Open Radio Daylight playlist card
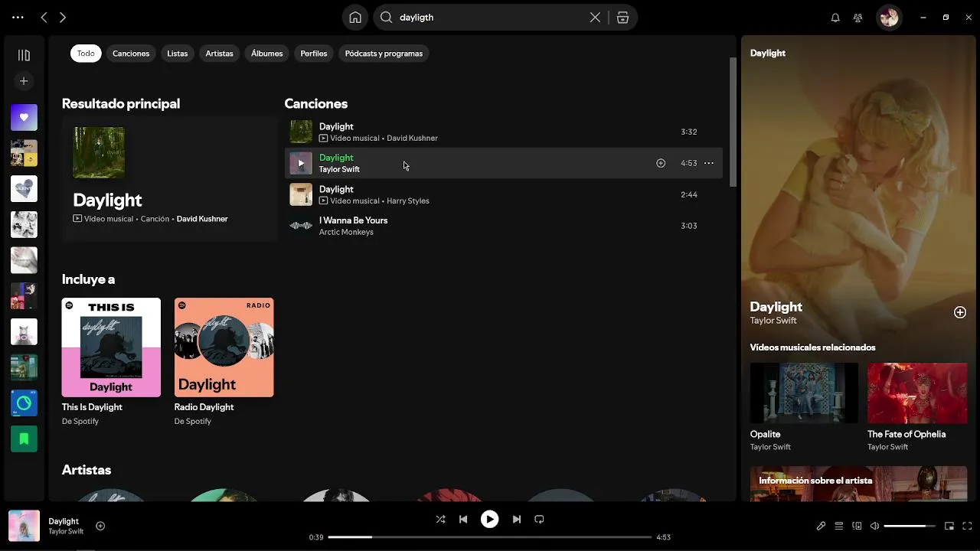Screen dimensions: 980x551 pos(224,362)
